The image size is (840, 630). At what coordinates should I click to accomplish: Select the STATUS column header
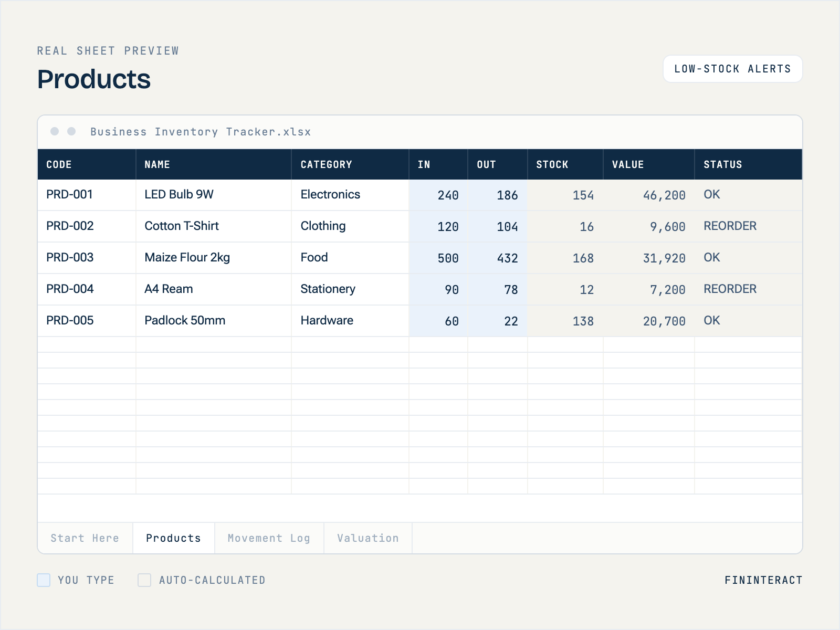pyautogui.click(x=749, y=164)
